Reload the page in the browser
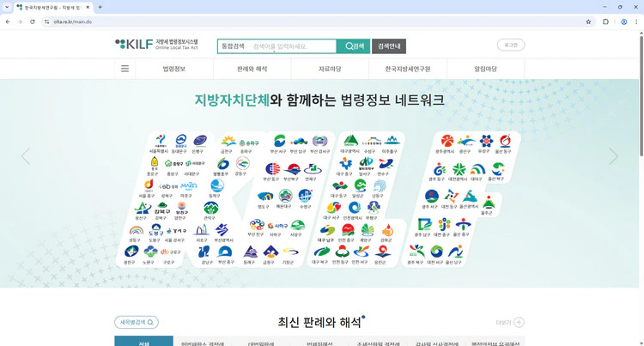Viewport: 644px width, 346px height. click(33, 21)
